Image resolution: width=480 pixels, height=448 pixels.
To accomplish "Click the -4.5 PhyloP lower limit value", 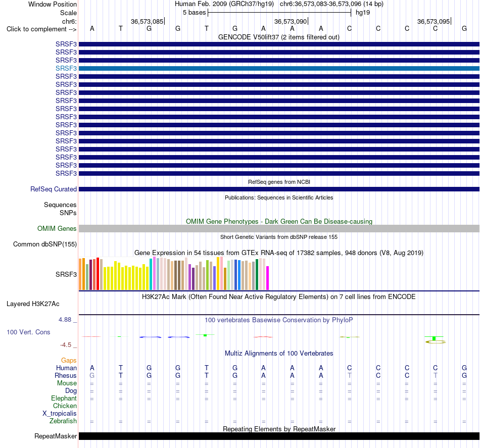I will [66, 345].
